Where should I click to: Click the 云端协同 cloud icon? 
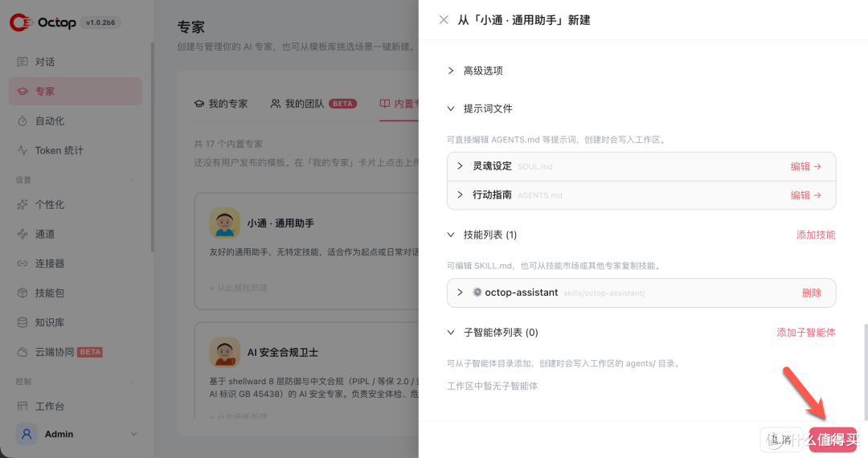23,352
